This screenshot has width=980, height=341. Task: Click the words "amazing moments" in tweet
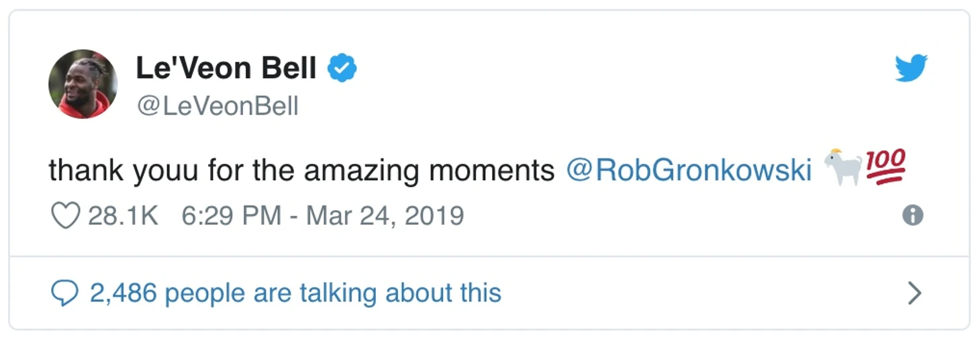click(x=429, y=170)
